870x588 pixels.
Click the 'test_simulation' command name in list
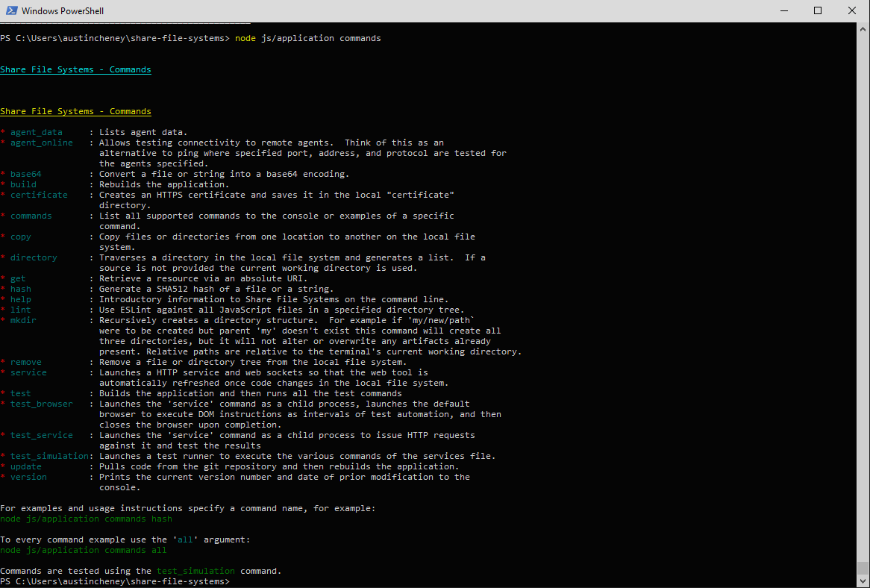pos(49,456)
